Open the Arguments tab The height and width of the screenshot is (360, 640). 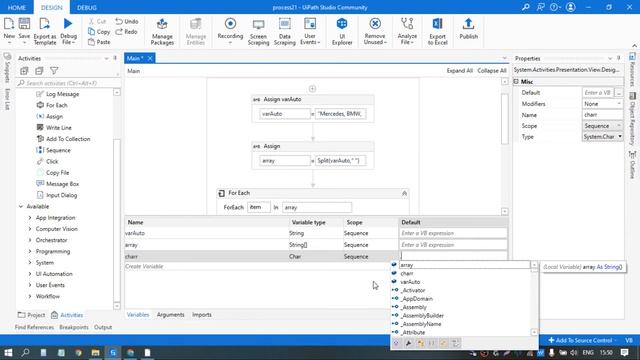pos(170,315)
